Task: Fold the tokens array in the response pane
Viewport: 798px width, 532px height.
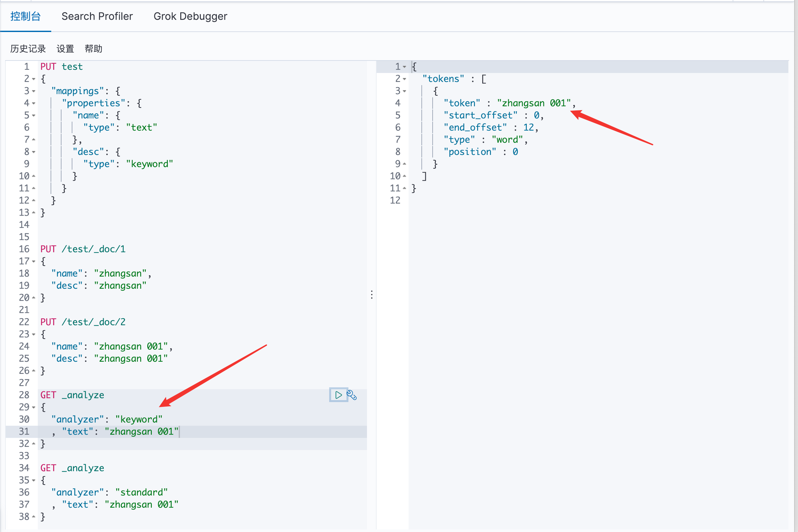Action: (x=404, y=79)
